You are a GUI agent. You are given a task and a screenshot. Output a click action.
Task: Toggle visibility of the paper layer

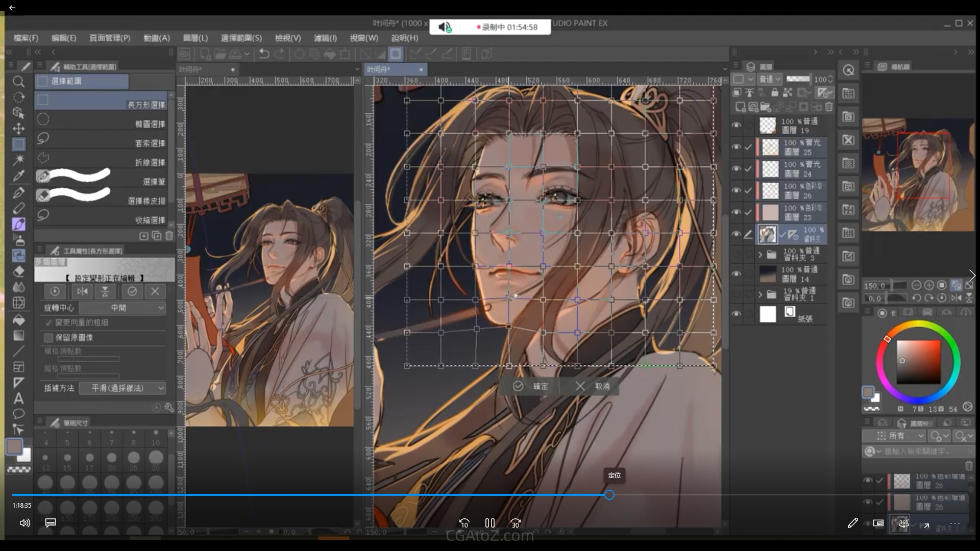point(736,314)
